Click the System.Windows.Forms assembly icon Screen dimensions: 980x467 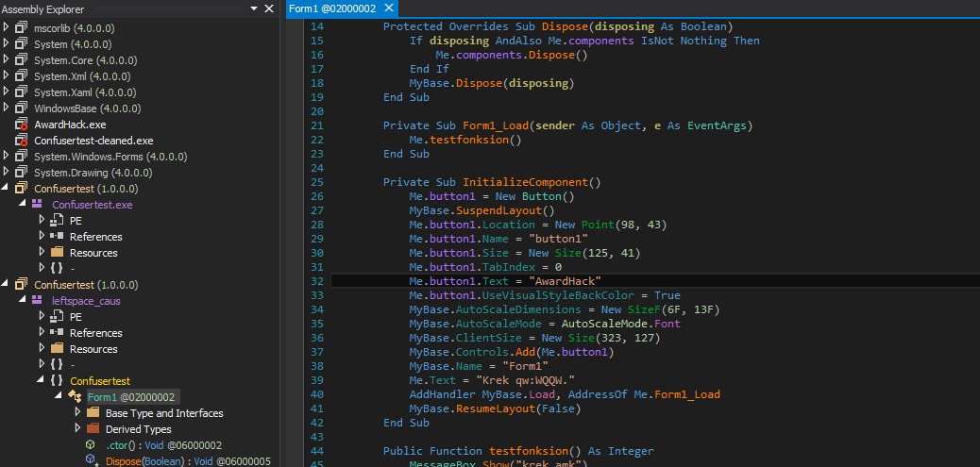(22, 156)
